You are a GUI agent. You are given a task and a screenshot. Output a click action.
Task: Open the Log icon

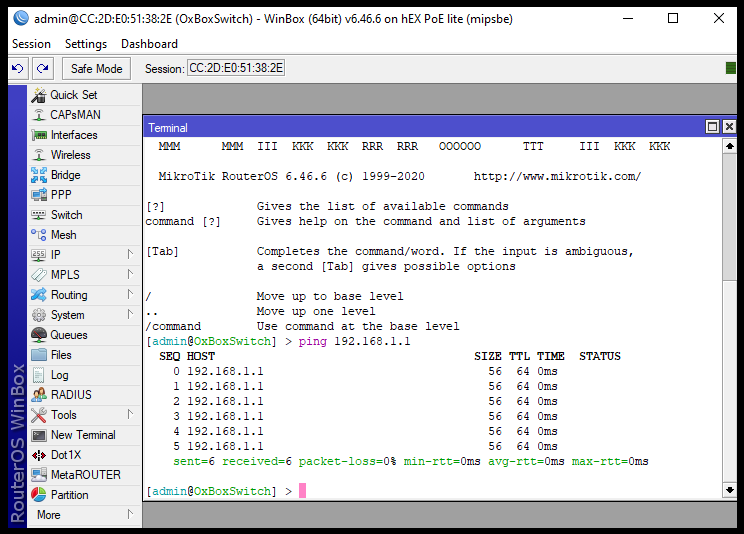(x=38, y=375)
